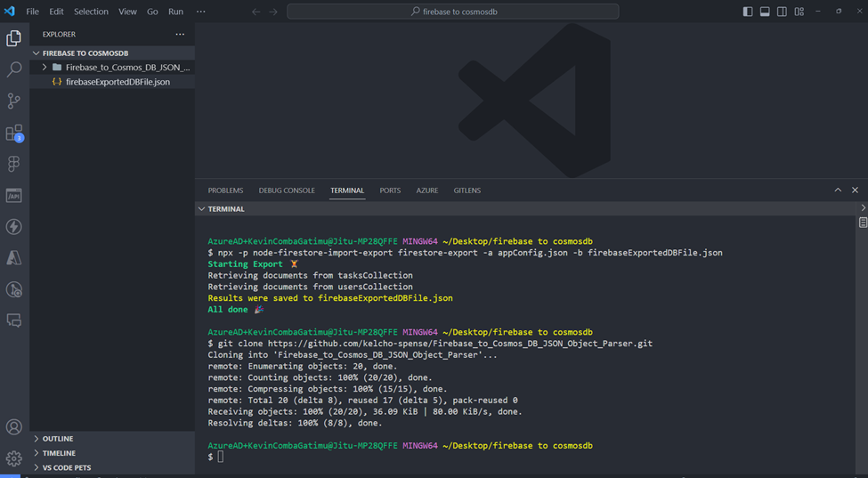Viewport: 868px width, 478px height.
Task: Expand the Timeline section
Action: pos(112,453)
